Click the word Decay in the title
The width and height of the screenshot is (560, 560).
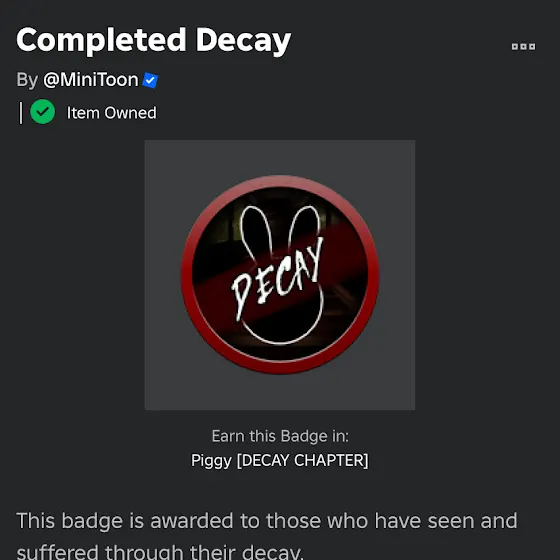click(243, 40)
